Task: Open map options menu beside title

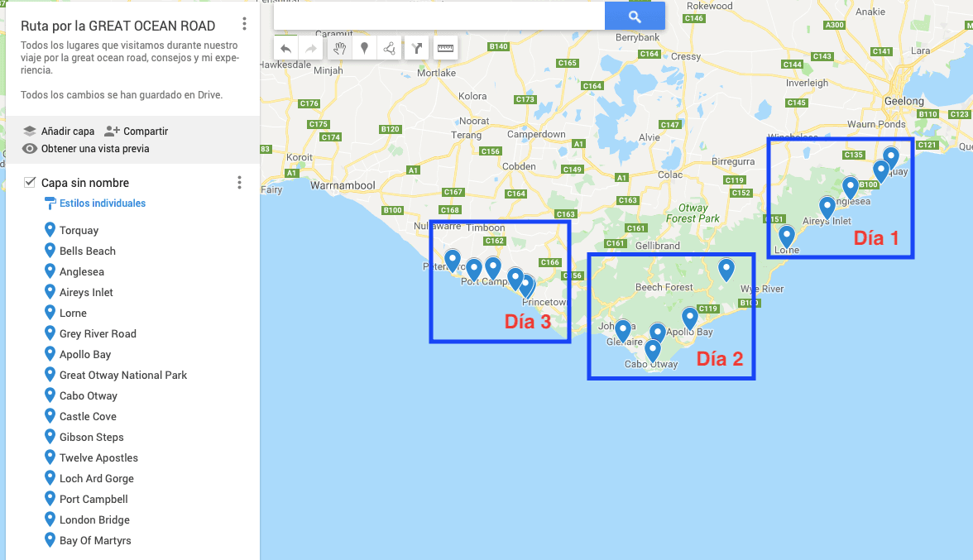Action: coord(245,23)
